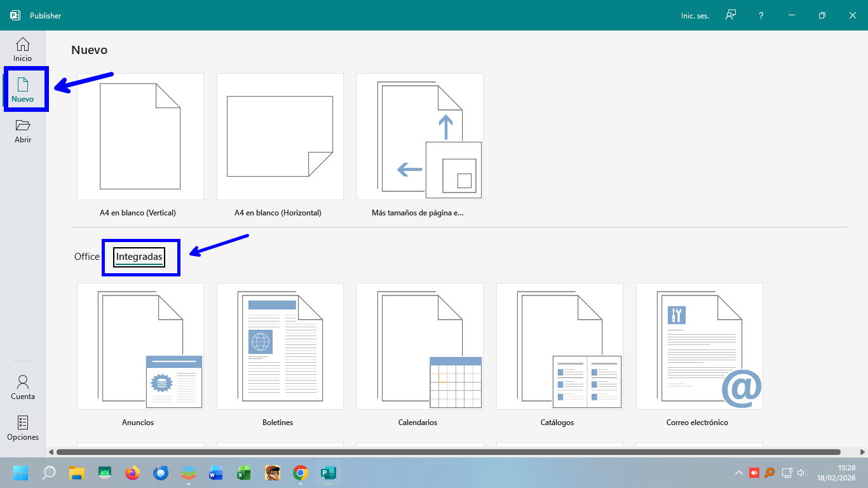
Task: Open the Cuenta account page
Action: point(23,387)
